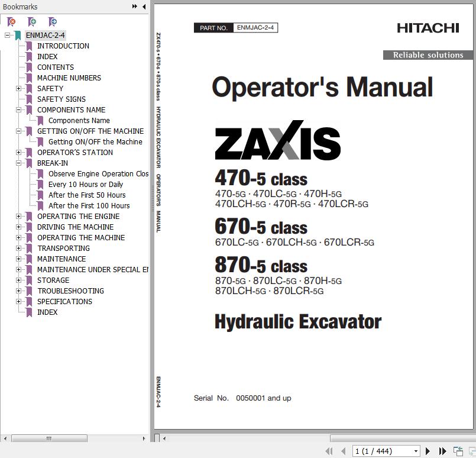Click the document scrollbar left arrow
This screenshot has height=458, width=476.
click(x=164, y=438)
